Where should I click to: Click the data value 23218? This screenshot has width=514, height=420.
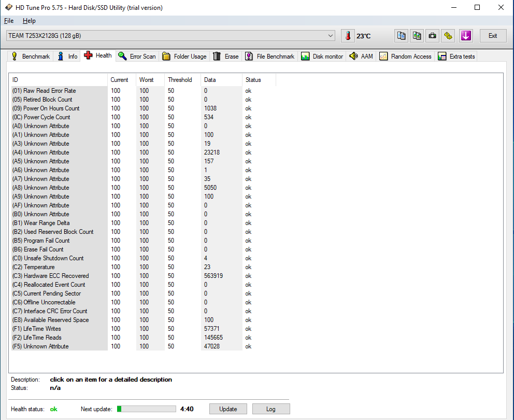(212, 152)
